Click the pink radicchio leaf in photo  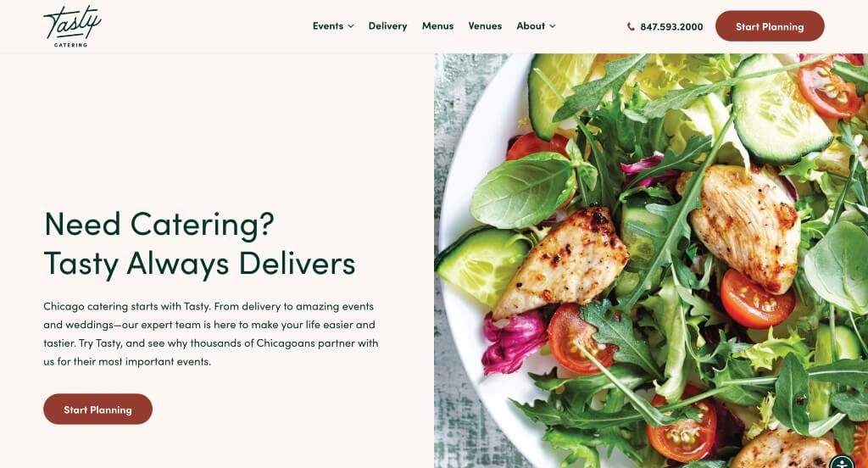513,341
